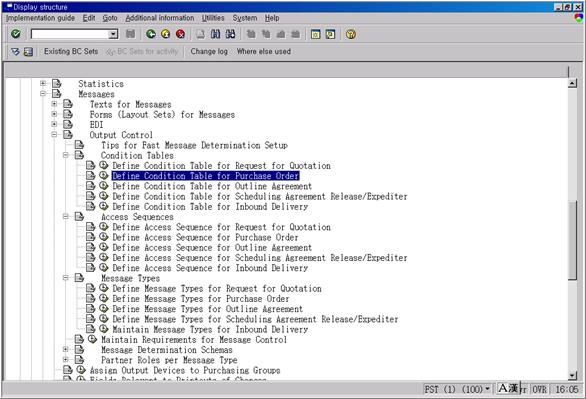Screen dimensions: 586x399
Task: Select Maintain Message Types for Inbound Delivery
Action: tap(210, 329)
